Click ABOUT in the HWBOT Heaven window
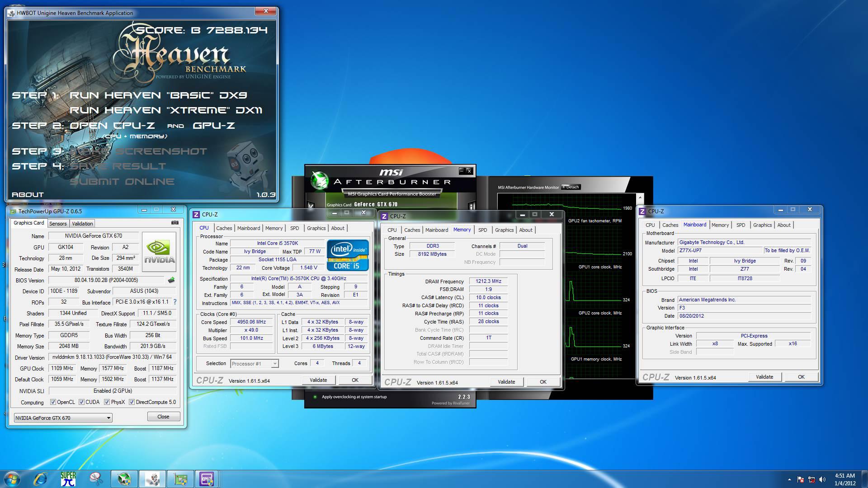868x488 pixels. (28, 194)
